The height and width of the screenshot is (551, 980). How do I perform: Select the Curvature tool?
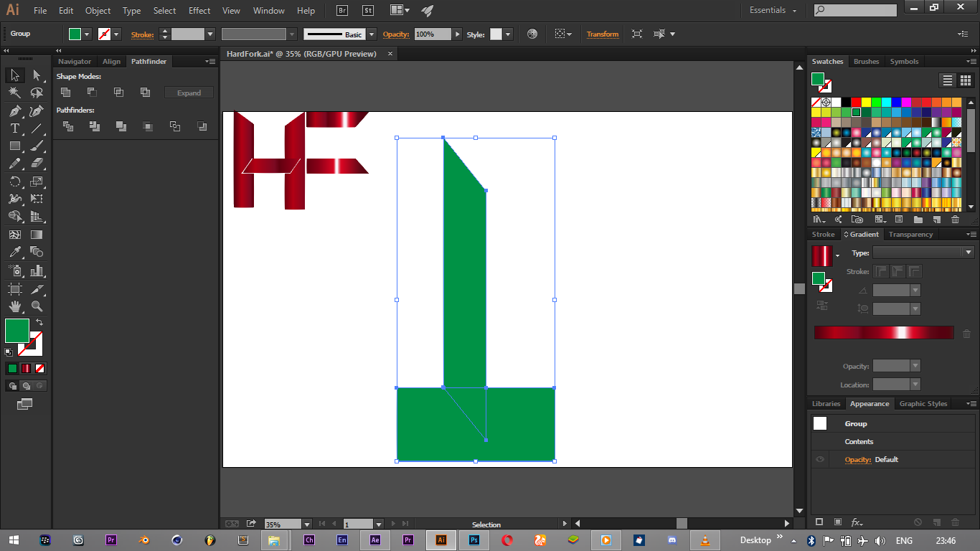(37, 110)
